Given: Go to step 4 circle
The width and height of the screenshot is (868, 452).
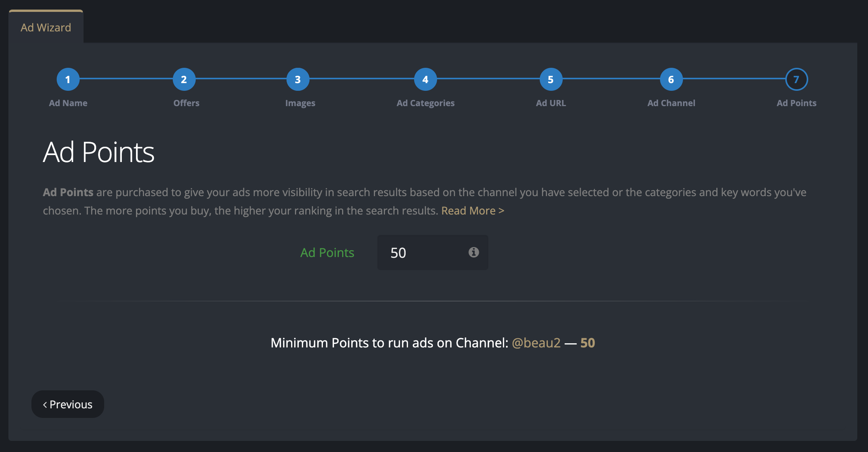Looking at the screenshot, I should (x=426, y=79).
